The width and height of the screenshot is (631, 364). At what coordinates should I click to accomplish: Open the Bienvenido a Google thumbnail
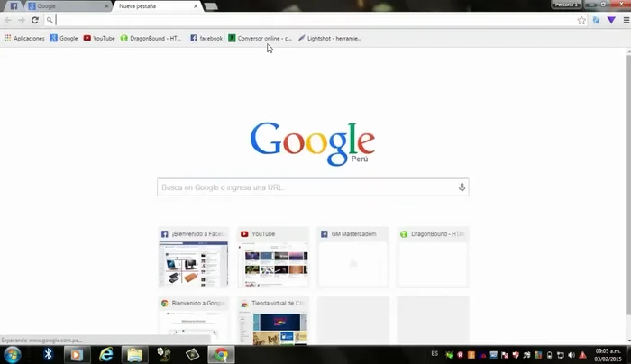click(x=194, y=321)
